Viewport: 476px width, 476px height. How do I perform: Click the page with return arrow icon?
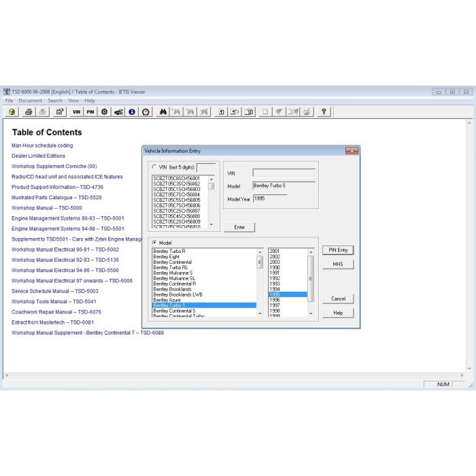[235, 112]
